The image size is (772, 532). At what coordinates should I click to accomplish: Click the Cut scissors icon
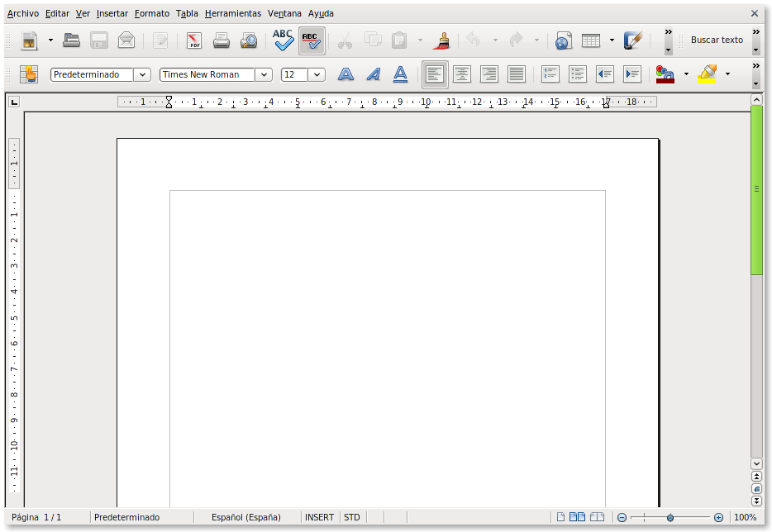tap(345, 40)
